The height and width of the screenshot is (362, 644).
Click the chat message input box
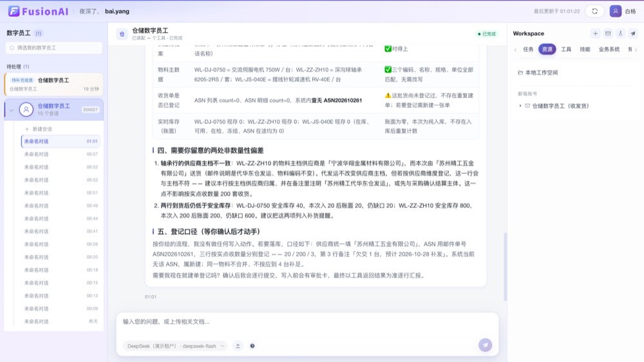coord(307,322)
